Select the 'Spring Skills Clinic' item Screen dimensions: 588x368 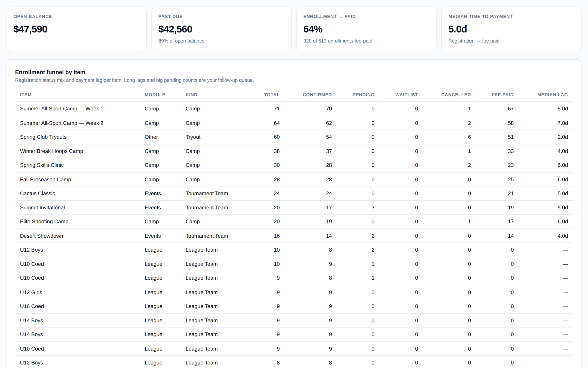click(x=42, y=165)
